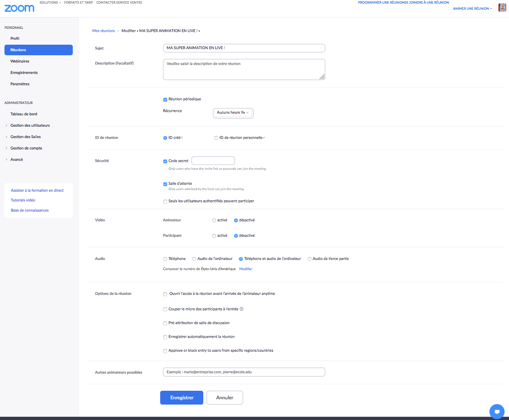Click info icon beside mute participants option

tap(241, 309)
